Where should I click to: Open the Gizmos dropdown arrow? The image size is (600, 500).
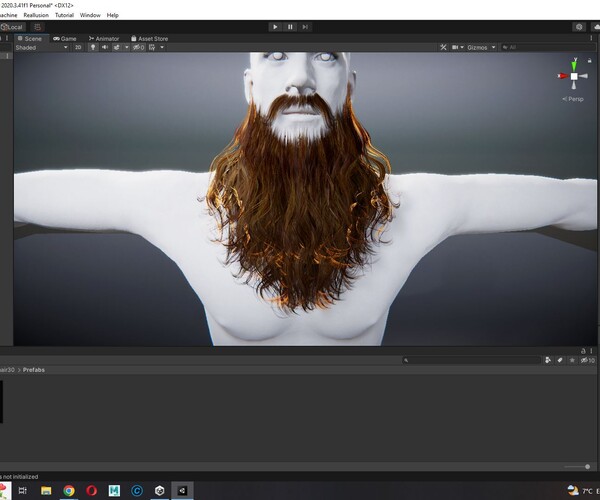494,47
